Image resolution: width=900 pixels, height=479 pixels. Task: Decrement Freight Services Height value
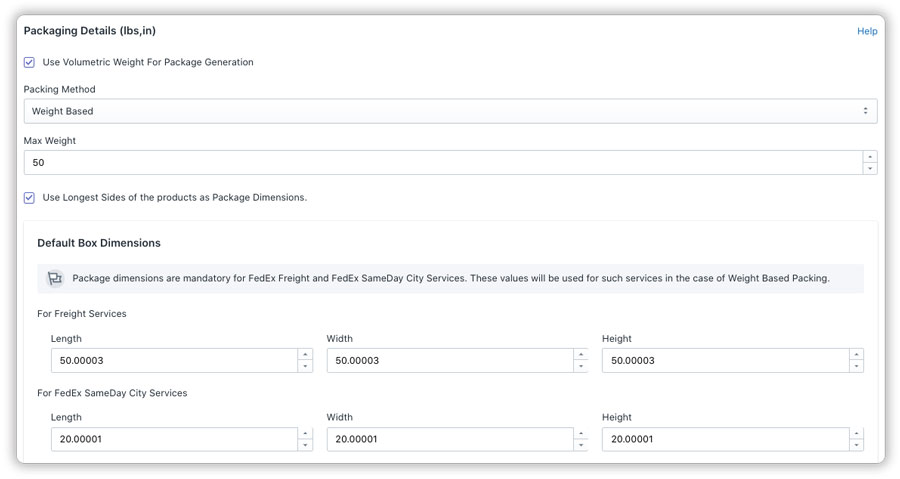(x=856, y=367)
